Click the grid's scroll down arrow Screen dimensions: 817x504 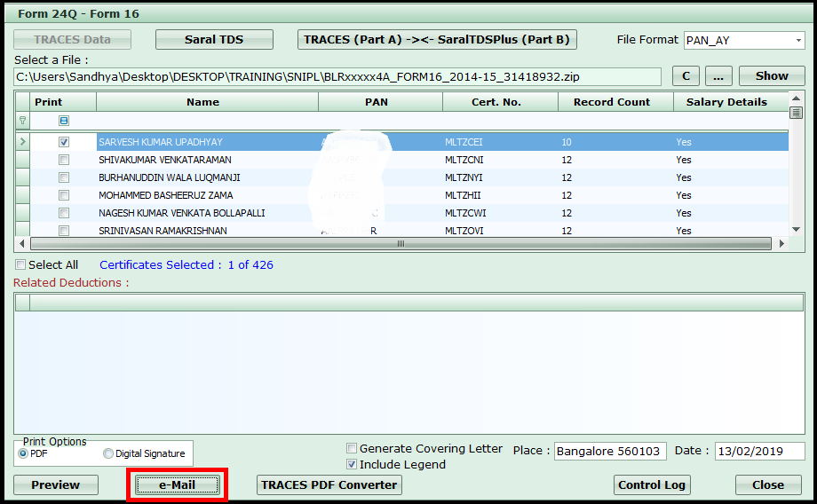[x=796, y=230]
